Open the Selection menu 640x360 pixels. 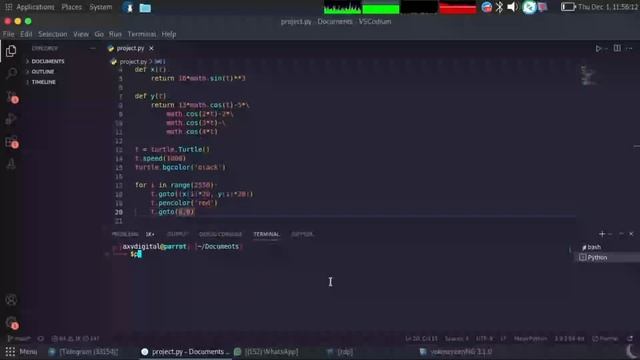[53, 34]
